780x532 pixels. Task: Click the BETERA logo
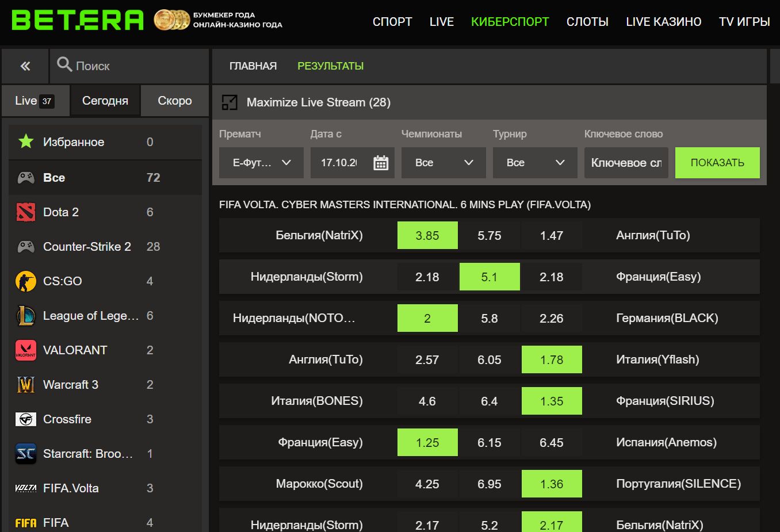tap(78, 20)
